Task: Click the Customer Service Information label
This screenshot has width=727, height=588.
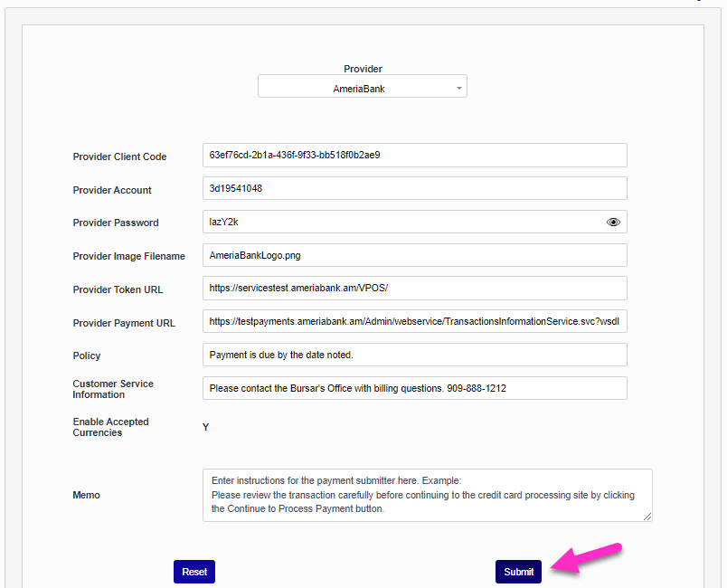Action: pos(113,389)
